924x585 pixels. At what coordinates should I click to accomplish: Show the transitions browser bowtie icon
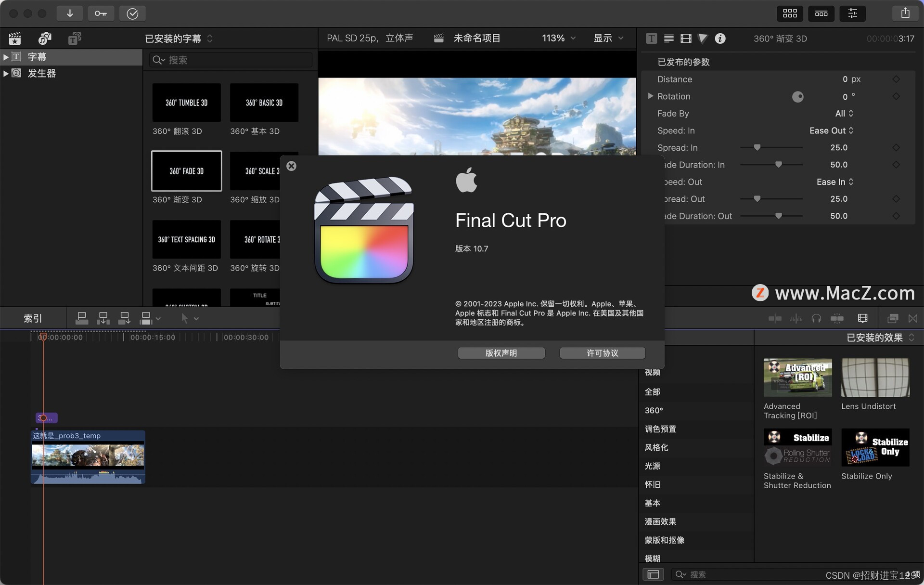coord(913,318)
